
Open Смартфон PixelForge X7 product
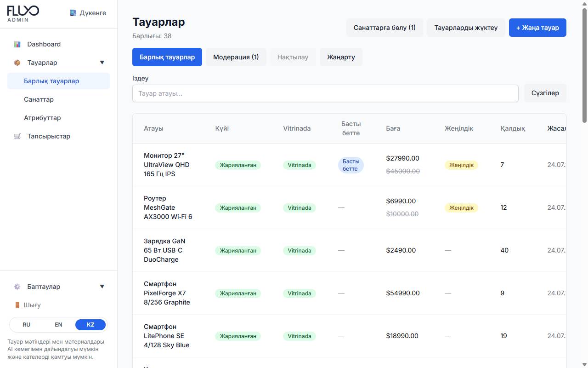pyautogui.click(x=167, y=293)
